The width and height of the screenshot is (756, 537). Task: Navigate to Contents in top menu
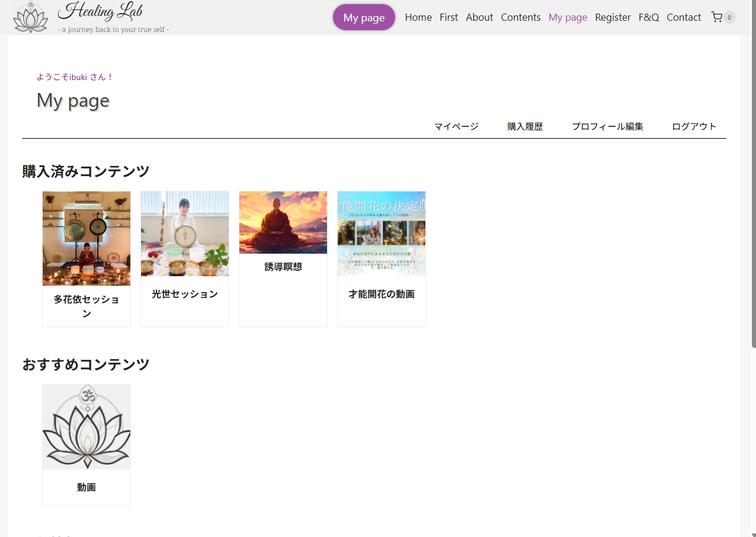pos(521,17)
